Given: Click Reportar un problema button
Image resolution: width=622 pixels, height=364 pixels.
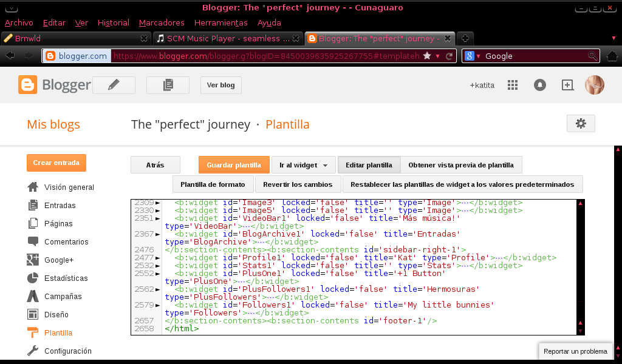Looking at the screenshot, I should [575, 351].
